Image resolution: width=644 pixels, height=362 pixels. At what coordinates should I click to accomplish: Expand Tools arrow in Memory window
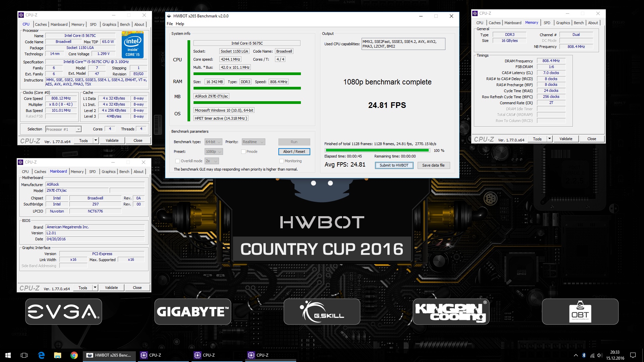tap(550, 139)
